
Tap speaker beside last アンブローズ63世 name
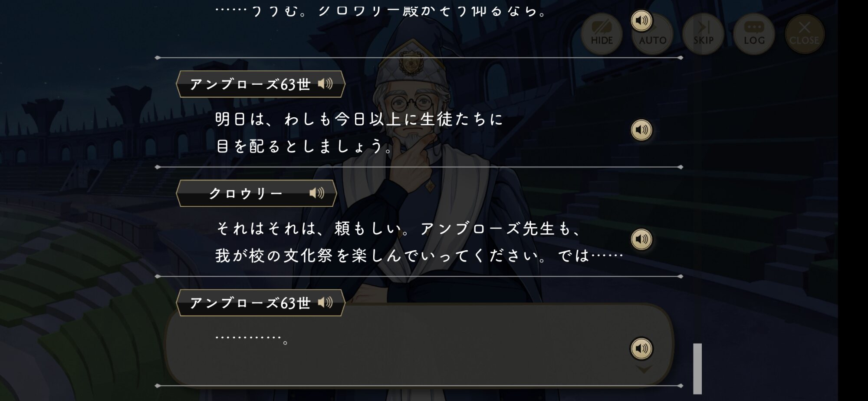(325, 302)
